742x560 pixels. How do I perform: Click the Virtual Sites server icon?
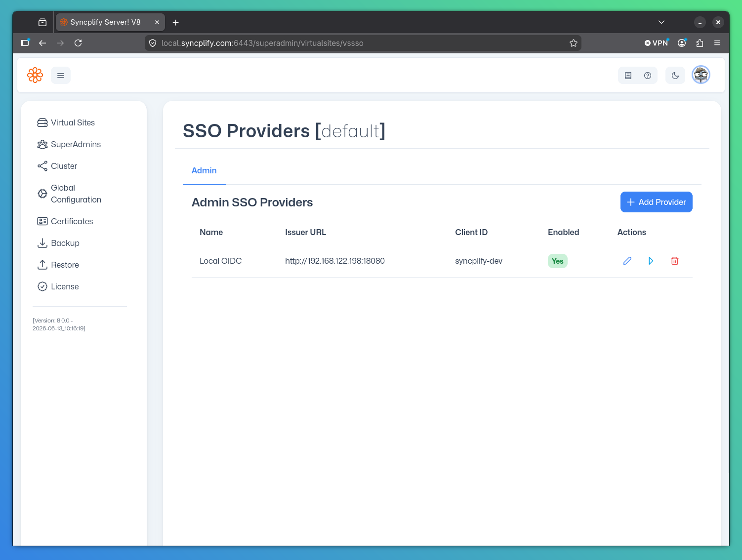[x=42, y=122]
